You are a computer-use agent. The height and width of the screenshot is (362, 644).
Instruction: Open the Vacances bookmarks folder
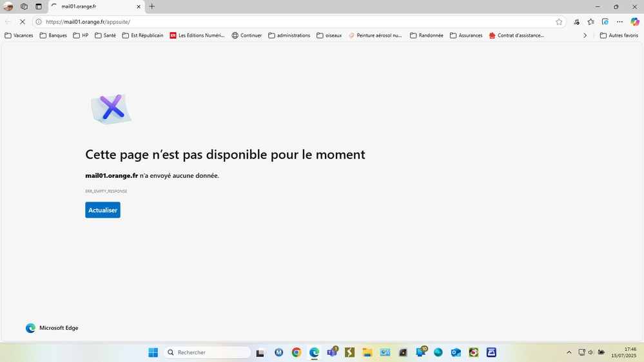pos(19,35)
